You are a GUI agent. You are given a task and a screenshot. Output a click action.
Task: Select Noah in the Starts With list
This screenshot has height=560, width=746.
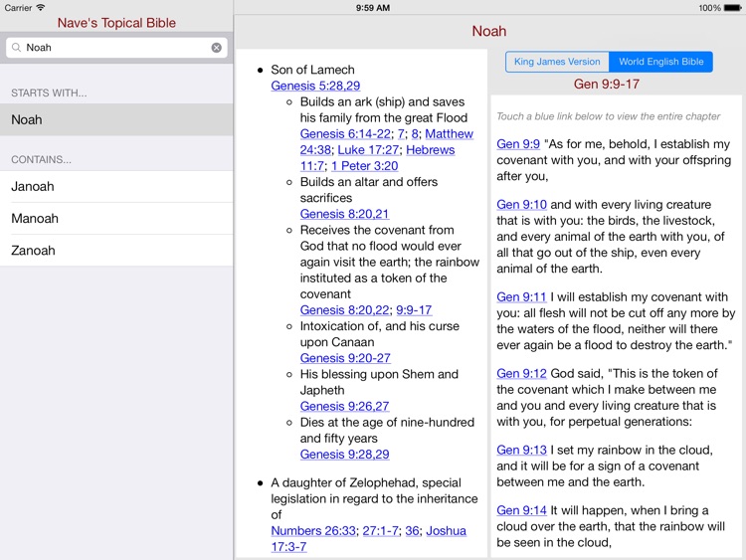(x=116, y=120)
